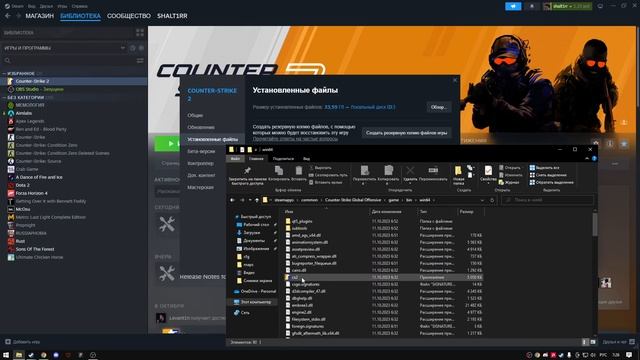Open ИГРЫ И ПРОГРАММЫ dropdown
Viewport: 640px width, 360px height.
pos(122,48)
